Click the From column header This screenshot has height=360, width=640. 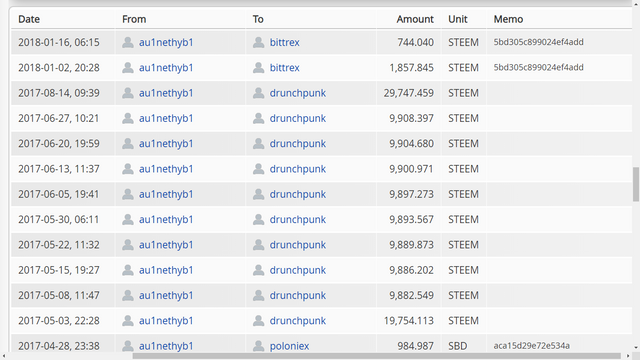point(134,19)
